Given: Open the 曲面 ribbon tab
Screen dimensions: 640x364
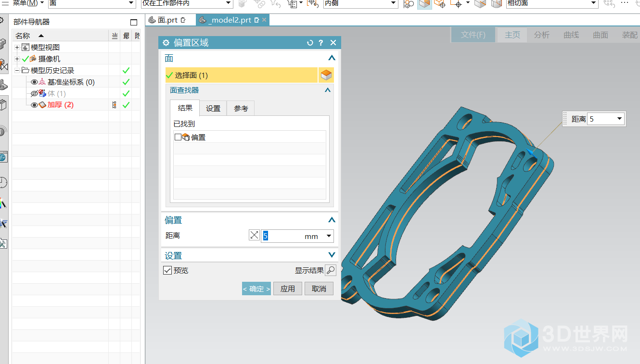Looking at the screenshot, I should pos(601,35).
